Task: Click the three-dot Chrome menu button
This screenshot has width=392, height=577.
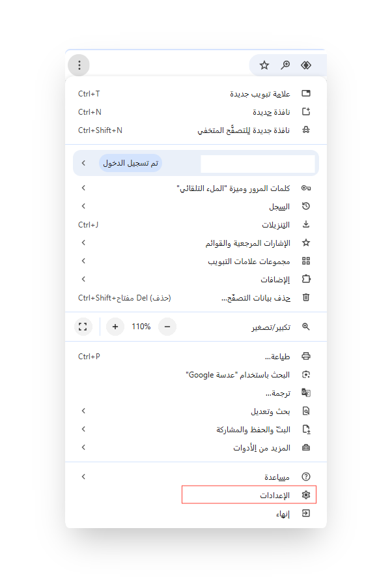Action: [79, 65]
